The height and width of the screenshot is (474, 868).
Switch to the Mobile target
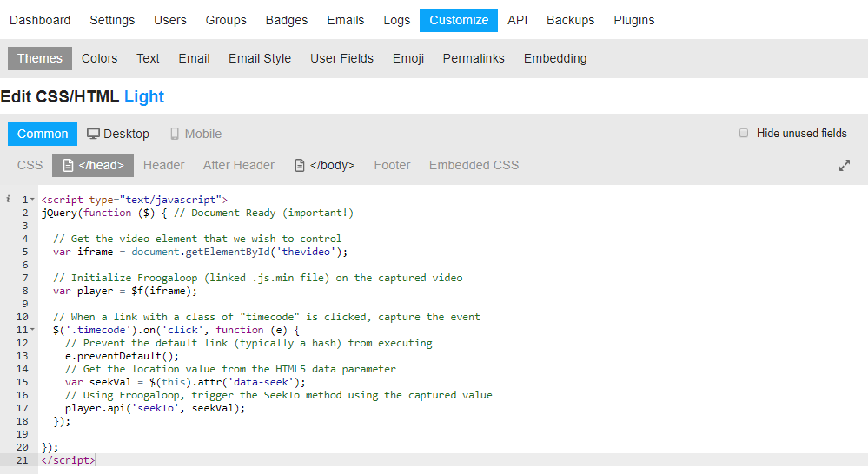coord(195,134)
